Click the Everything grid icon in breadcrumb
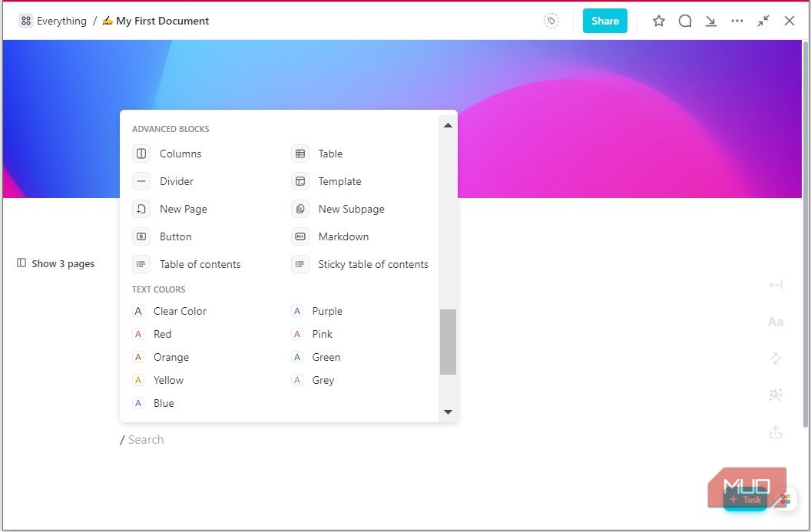Viewport: 811px width, 532px height. 26,21
